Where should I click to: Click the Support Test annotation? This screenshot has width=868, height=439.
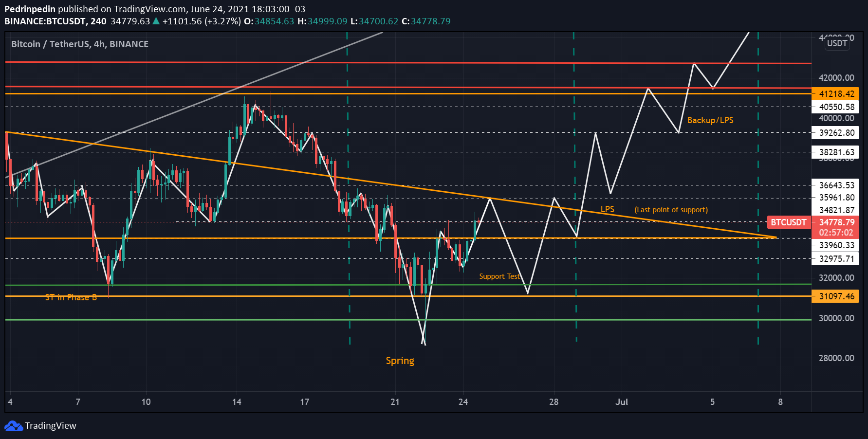coord(499,276)
